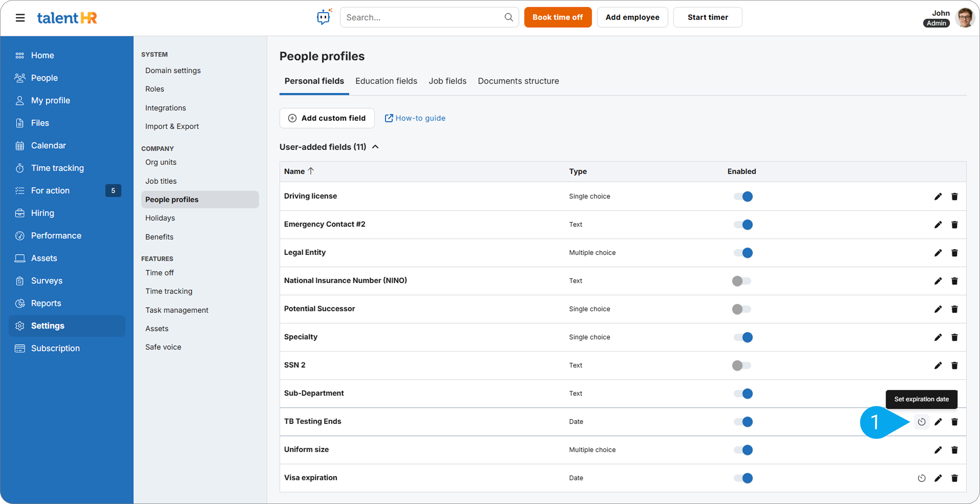The height and width of the screenshot is (504, 980).
Task: Open John Admin profile menu
Action: [x=965, y=17]
